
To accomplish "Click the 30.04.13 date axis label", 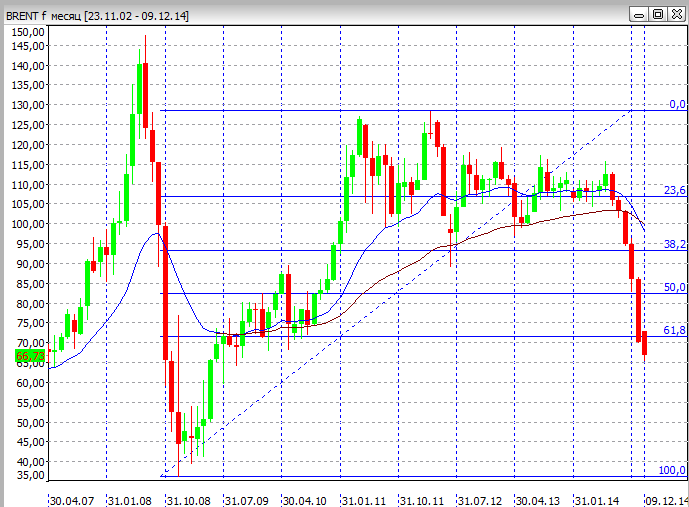I will click(x=539, y=499).
